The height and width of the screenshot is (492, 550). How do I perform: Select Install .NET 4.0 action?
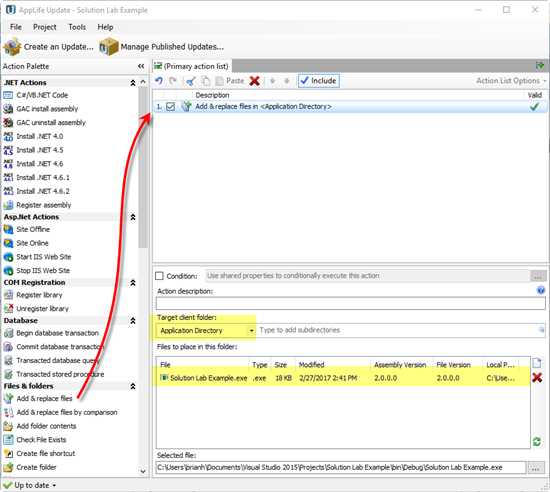tap(33, 136)
